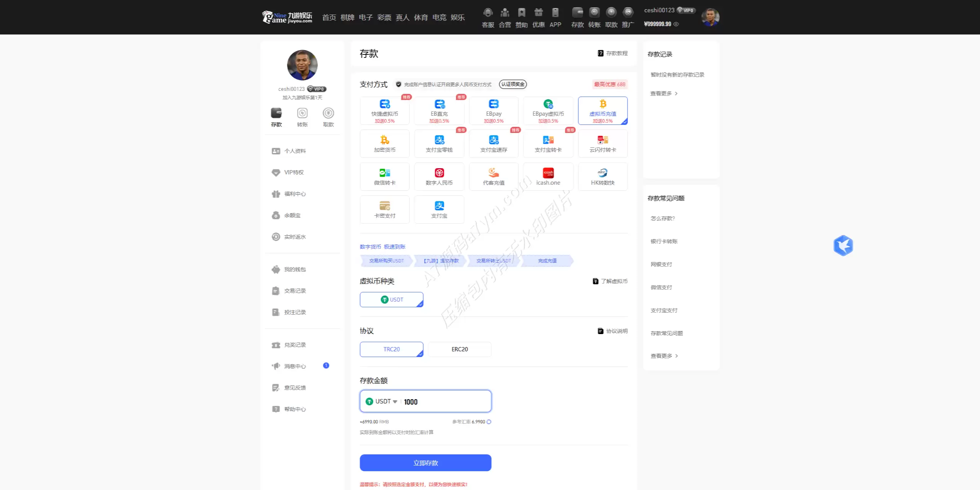Select the EBpay payment method
This screenshot has width=980, height=490.
[x=493, y=111]
